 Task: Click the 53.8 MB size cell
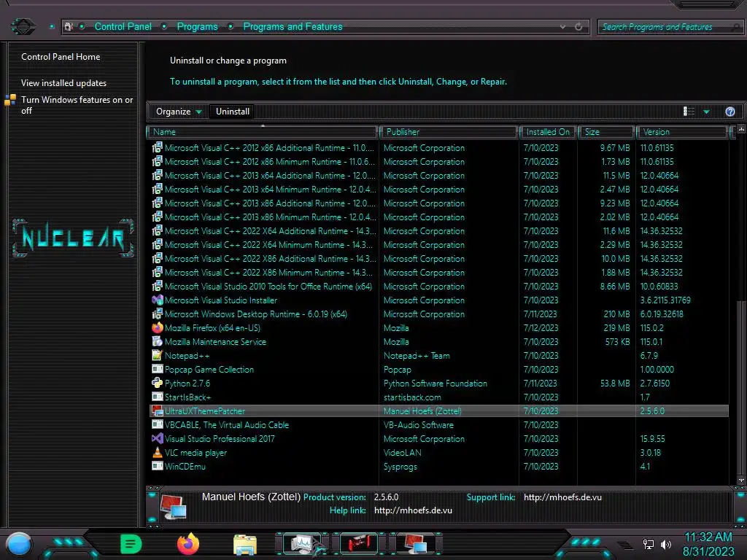pos(615,384)
